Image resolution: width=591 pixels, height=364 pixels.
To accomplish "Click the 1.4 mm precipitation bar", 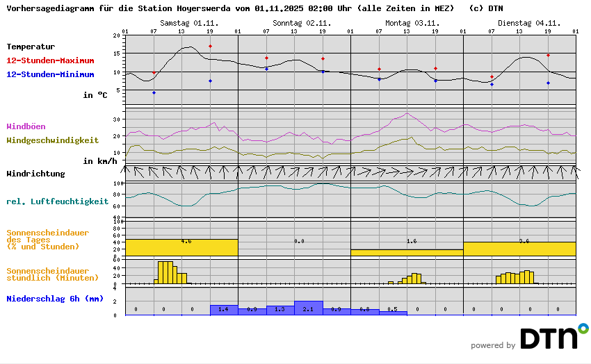I will (x=224, y=310).
